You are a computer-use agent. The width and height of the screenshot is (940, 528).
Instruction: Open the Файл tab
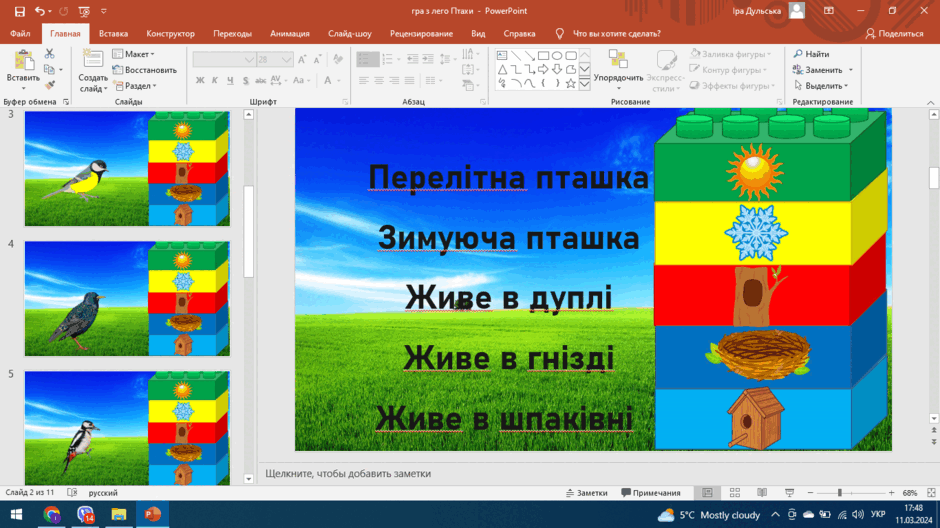[20, 34]
